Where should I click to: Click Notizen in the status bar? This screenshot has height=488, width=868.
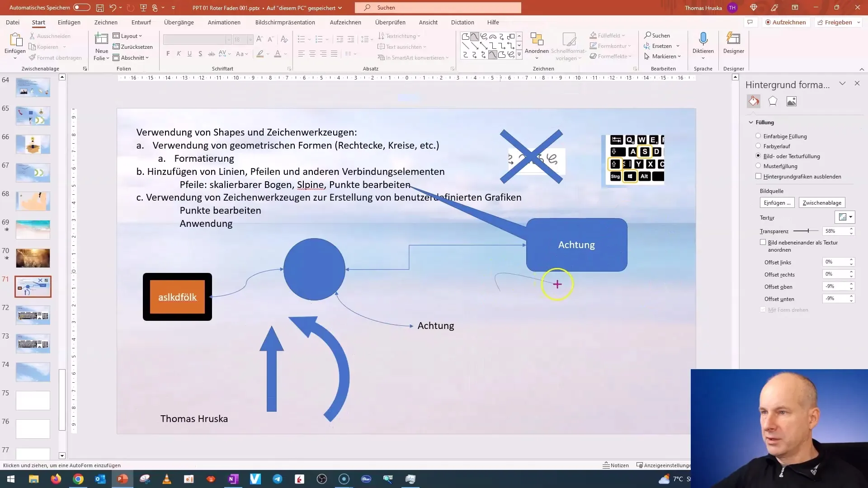[x=616, y=465]
